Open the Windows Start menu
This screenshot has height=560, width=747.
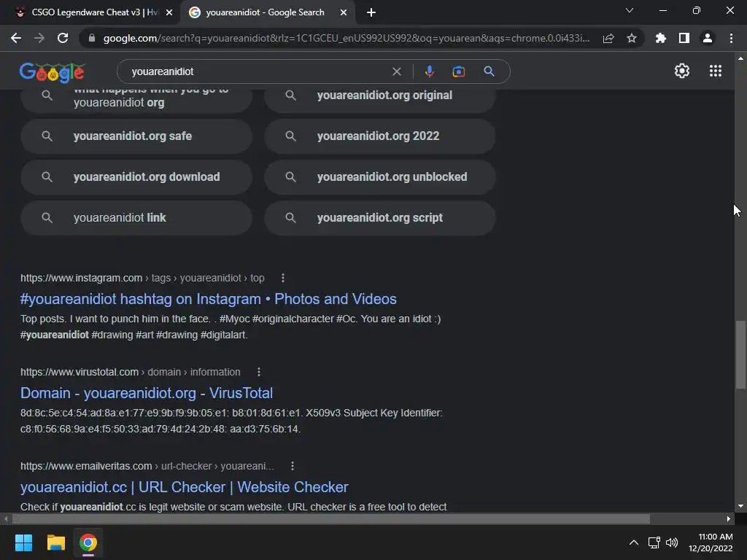pos(23,542)
